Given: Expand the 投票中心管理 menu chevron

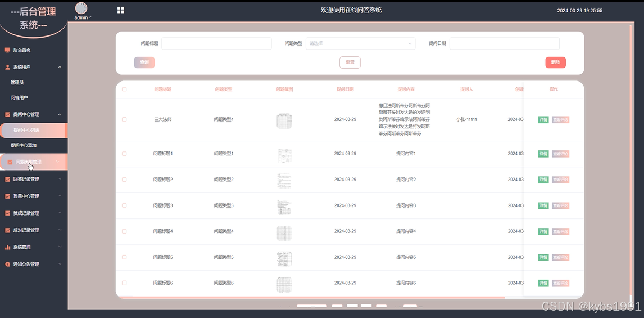Looking at the screenshot, I should pos(60,196).
